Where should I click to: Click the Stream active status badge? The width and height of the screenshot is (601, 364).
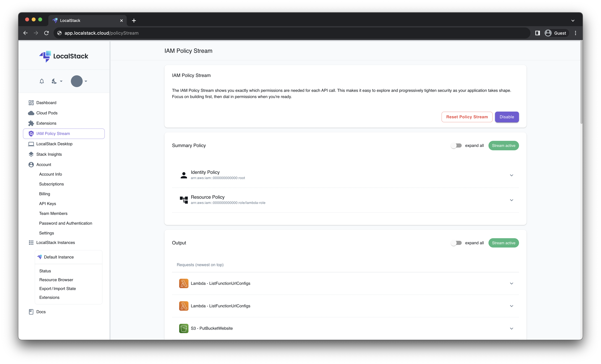(x=504, y=145)
